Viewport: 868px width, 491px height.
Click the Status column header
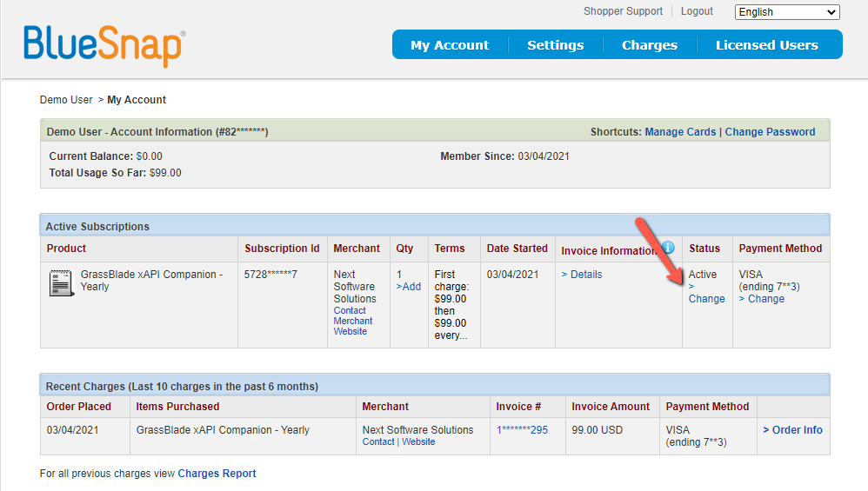[x=704, y=249]
